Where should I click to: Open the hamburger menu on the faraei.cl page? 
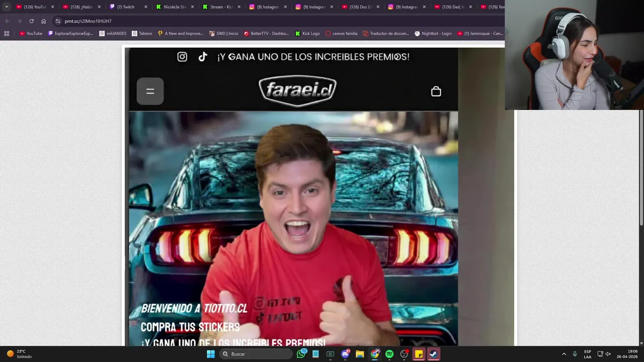tap(150, 91)
